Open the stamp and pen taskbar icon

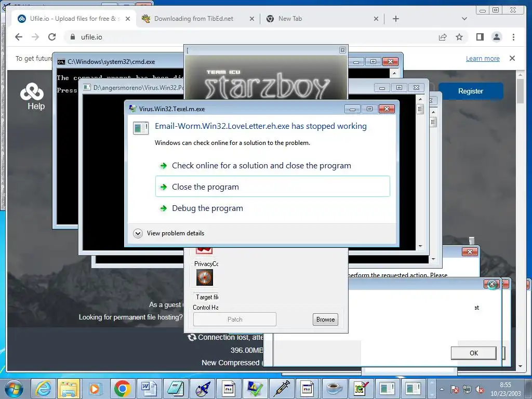[x=361, y=389]
